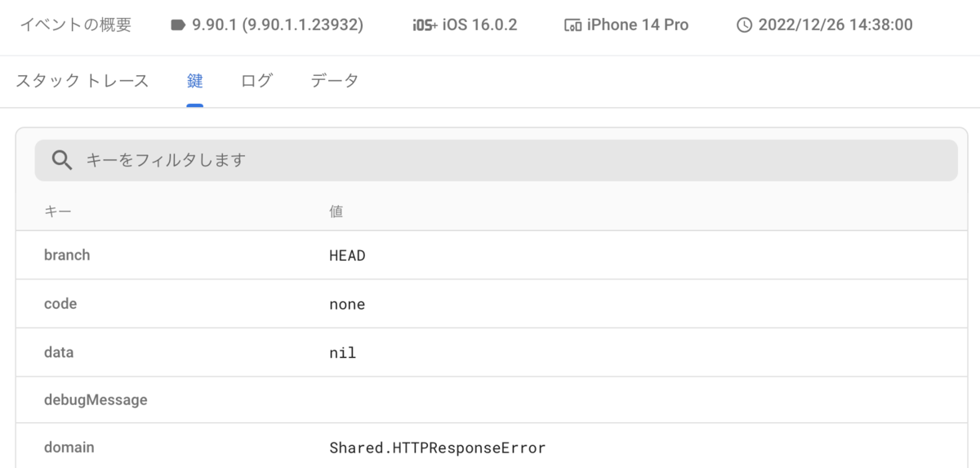Viewport: 980px width, 468px height.
Task: Click the Shared.HTTPResponseError domain value
Action: point(438,448)
